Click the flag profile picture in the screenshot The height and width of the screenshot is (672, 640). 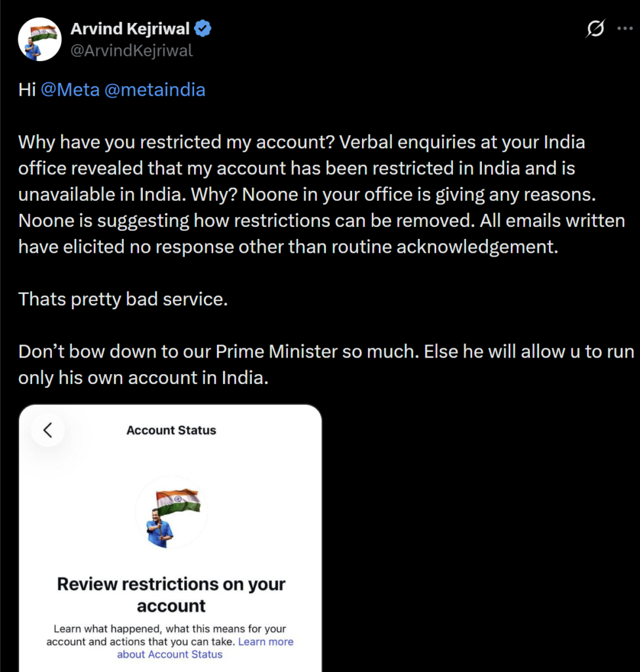[171, 513]
